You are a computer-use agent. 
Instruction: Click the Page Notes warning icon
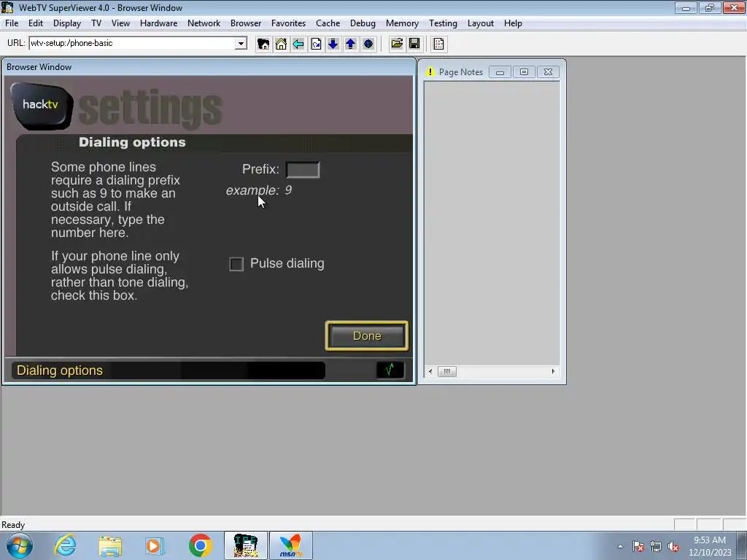click(x=430, y=72)
